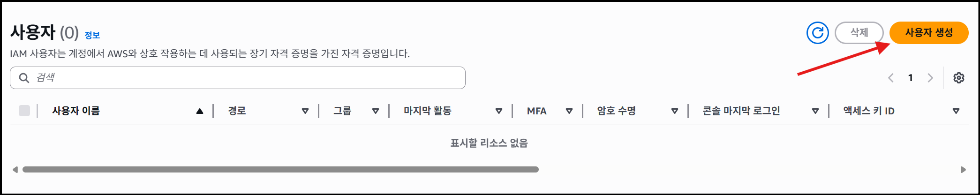Click the horizontal table scrollbar
The image size is (980, 195).
[x=280, y=169]
